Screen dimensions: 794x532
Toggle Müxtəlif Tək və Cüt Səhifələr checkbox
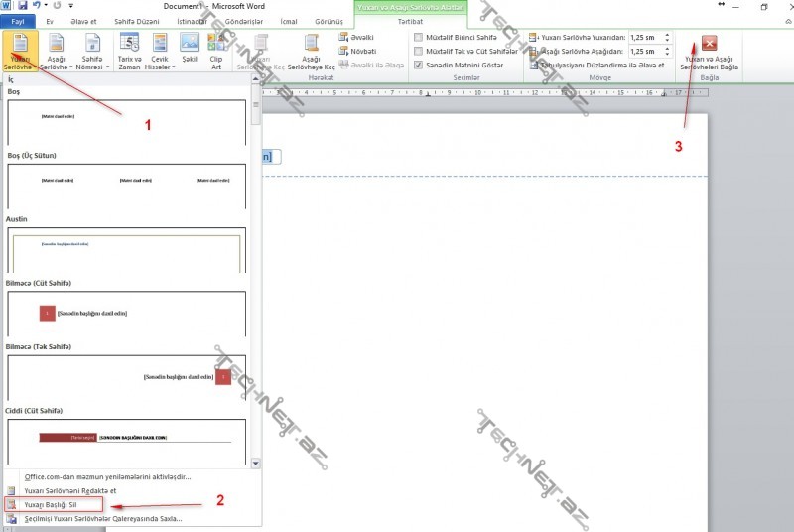click(418, 51)
